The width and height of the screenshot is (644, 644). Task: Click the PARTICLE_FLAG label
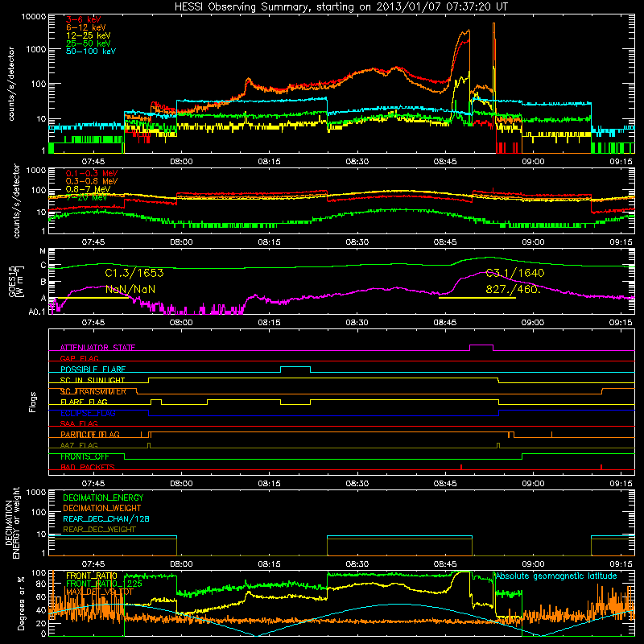coord(90,435)
